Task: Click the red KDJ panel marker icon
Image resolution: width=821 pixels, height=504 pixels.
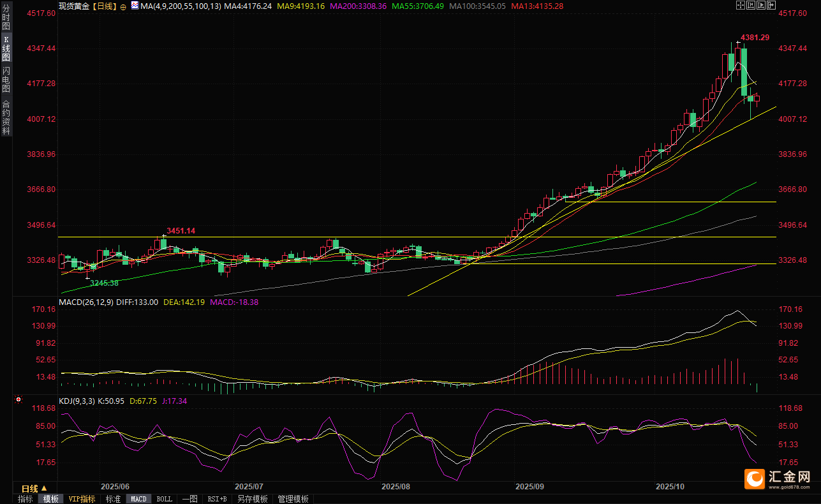Action: 18,401
